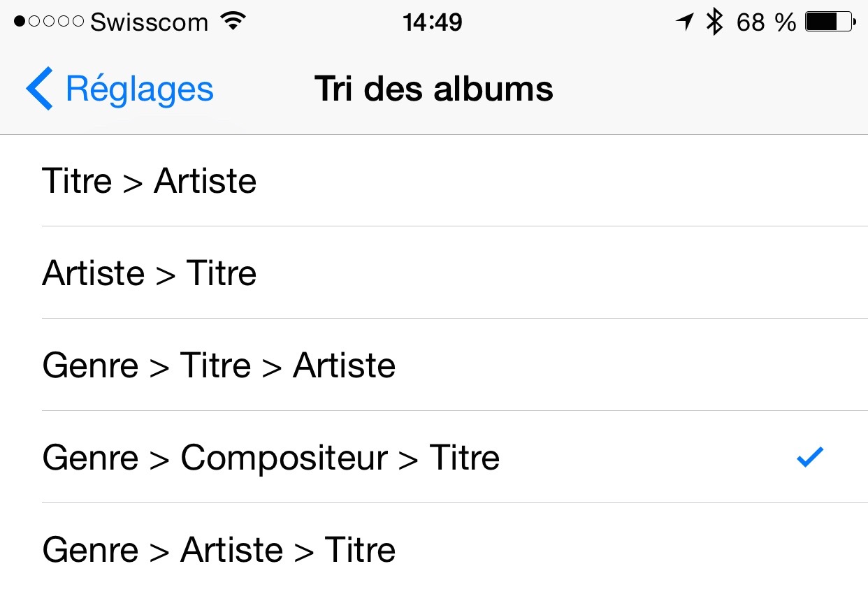Choose Genre > Compositeur > Titre sorting

[434, 457]
